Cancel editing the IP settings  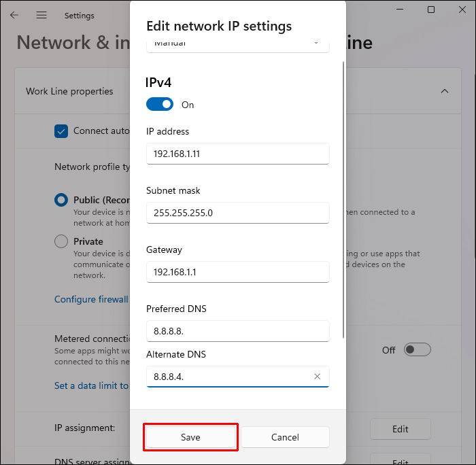tap(285, 437)
